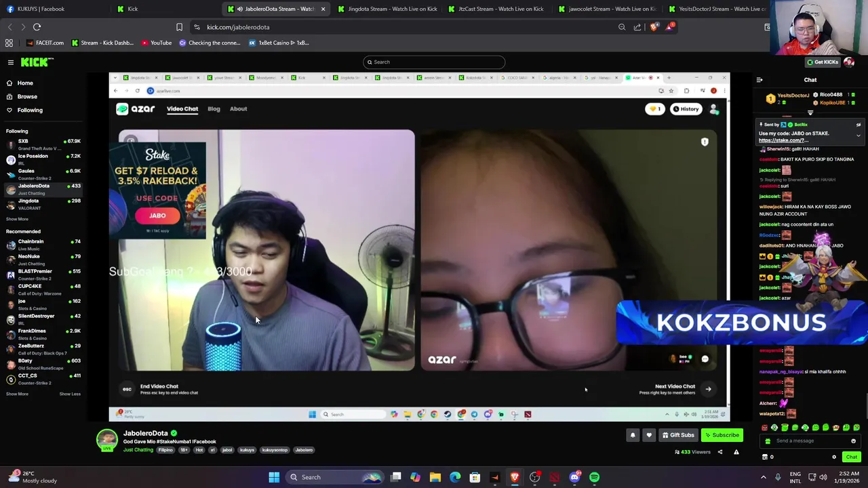Viewport: 868px width, 488px height.
Task: Open JaboleroDota channel avatar
Action: [106, 440]
